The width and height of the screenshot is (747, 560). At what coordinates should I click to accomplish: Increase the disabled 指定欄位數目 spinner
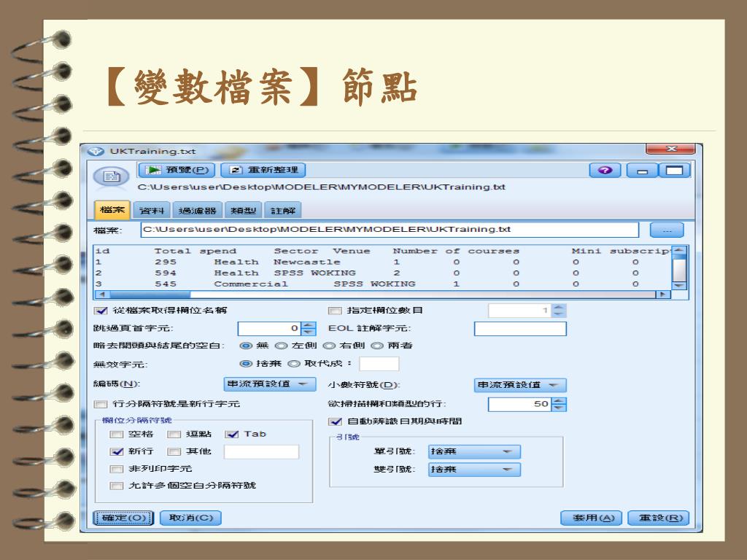[x=560, y=308]
